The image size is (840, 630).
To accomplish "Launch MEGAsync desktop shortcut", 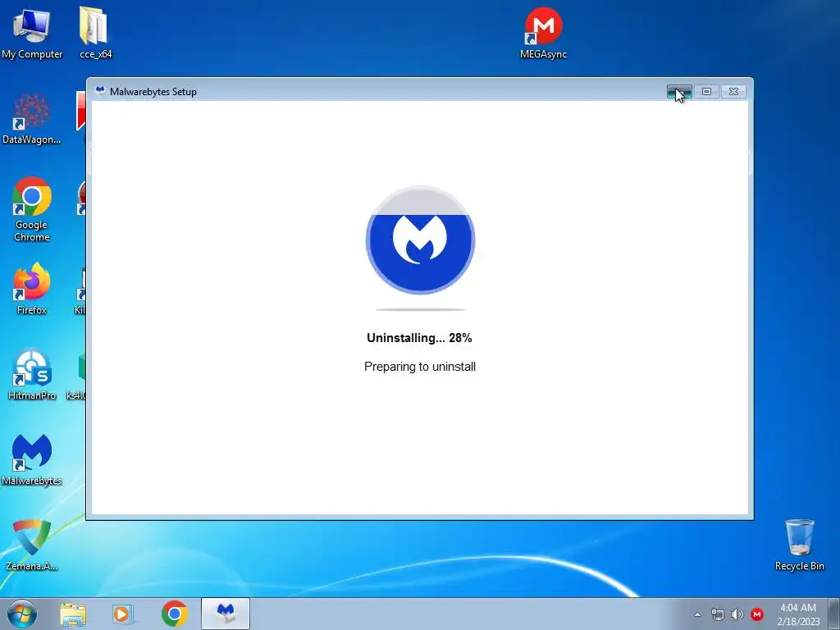I will (543, 33).
